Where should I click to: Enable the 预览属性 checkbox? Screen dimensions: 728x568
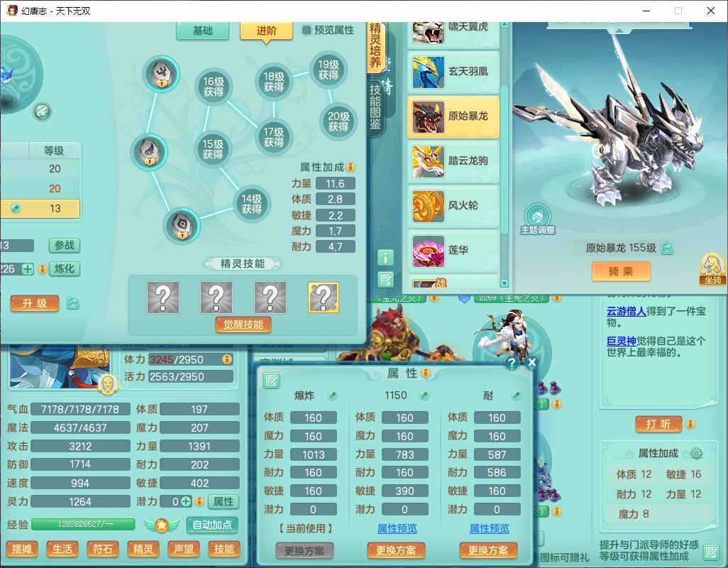(x=307, y=31)
